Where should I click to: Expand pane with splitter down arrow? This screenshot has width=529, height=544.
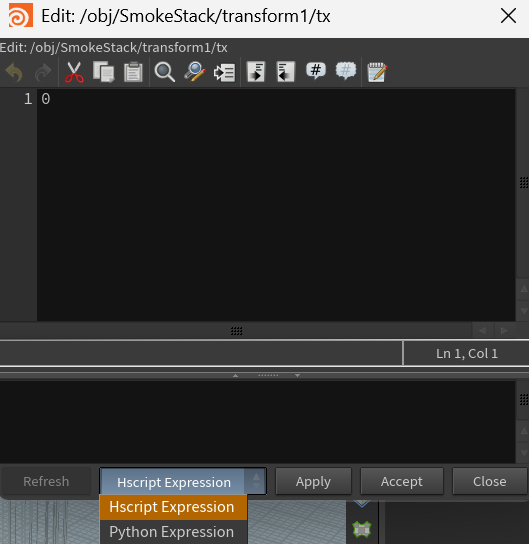(297, 375)
